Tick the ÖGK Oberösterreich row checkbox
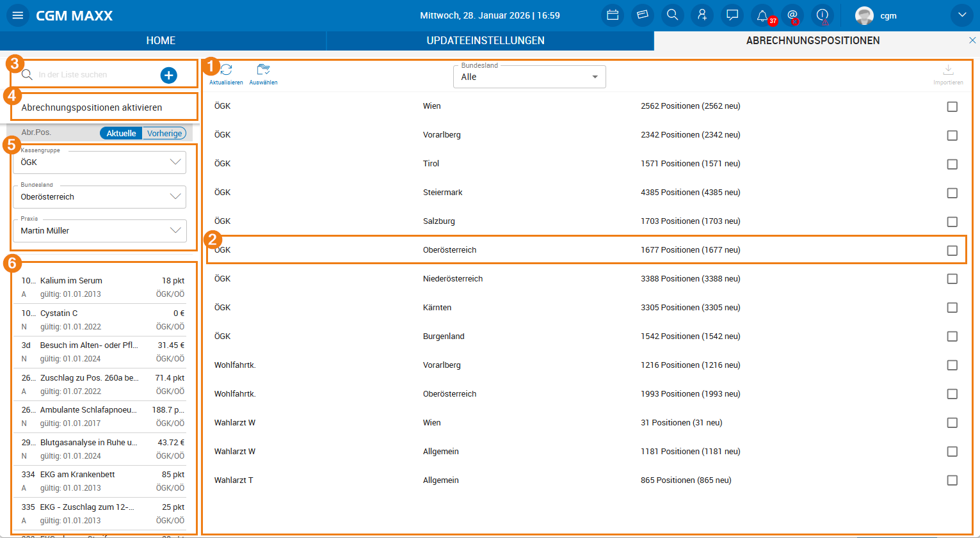 click(x=952, y=251)
